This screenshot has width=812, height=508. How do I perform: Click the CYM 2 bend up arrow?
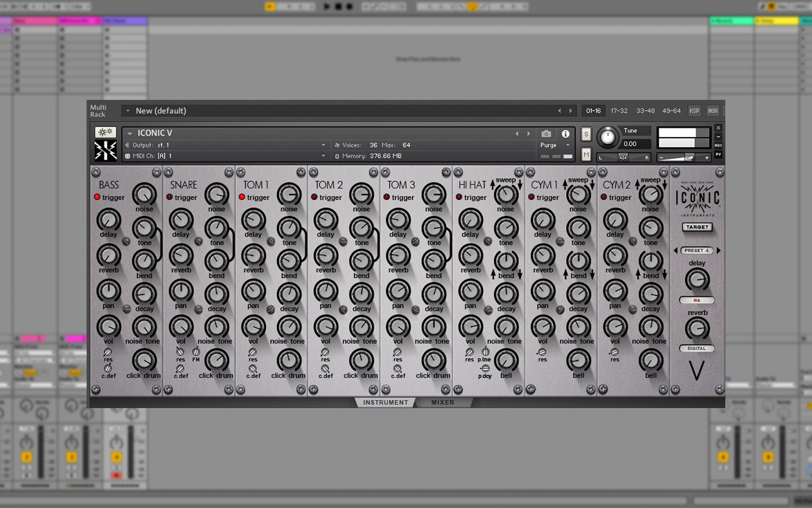coord(638,275)
